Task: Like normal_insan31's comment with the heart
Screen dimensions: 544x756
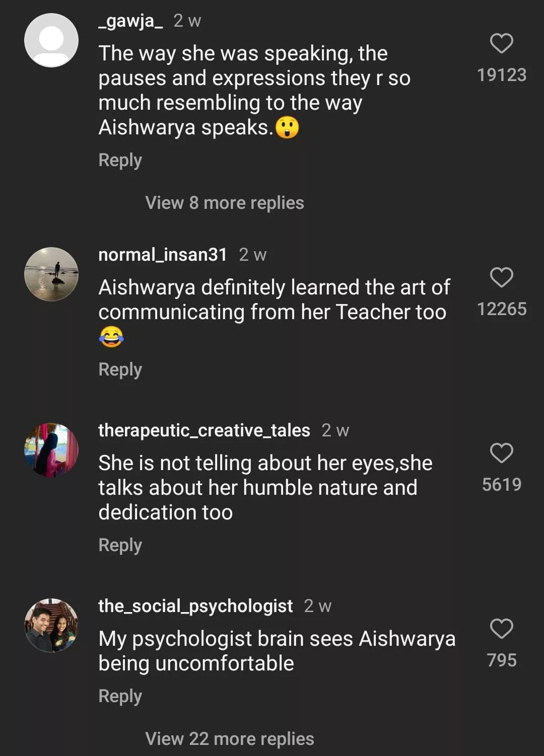Action: pyautogui.click(x=501, y=277)
